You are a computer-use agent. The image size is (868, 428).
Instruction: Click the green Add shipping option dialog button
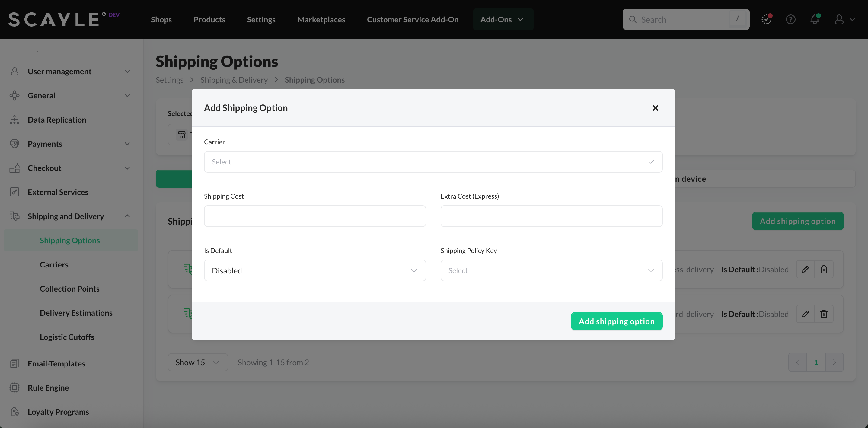coord(617,321)
